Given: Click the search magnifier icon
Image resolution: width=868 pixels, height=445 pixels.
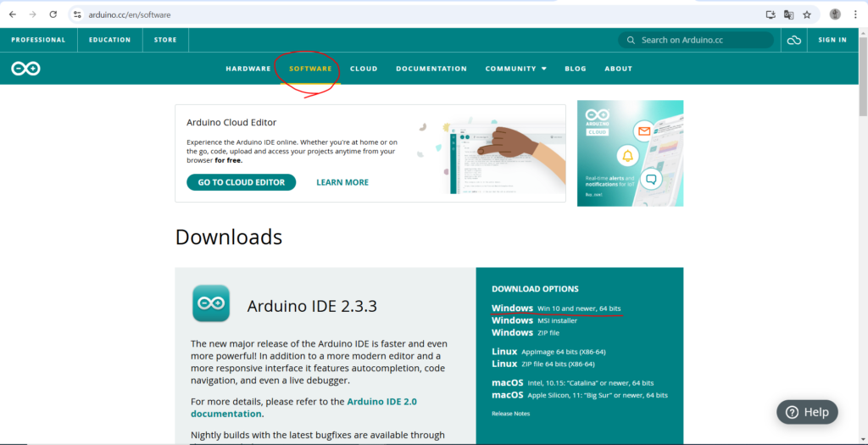Looking at the screenshot, I should [631, 40].
